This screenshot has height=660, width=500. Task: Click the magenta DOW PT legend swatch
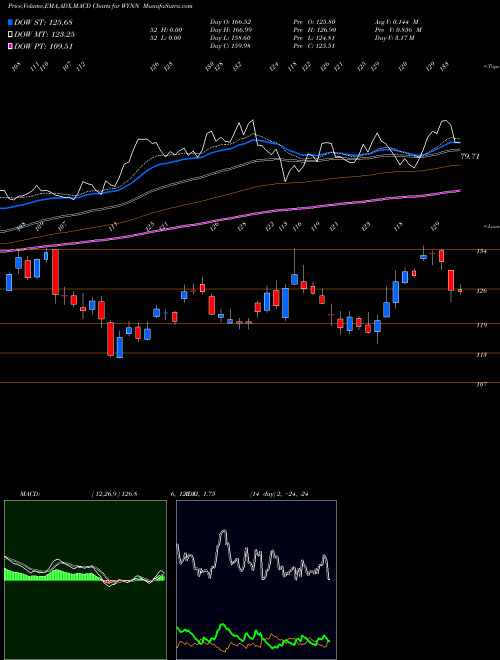[x=10, y=46]
